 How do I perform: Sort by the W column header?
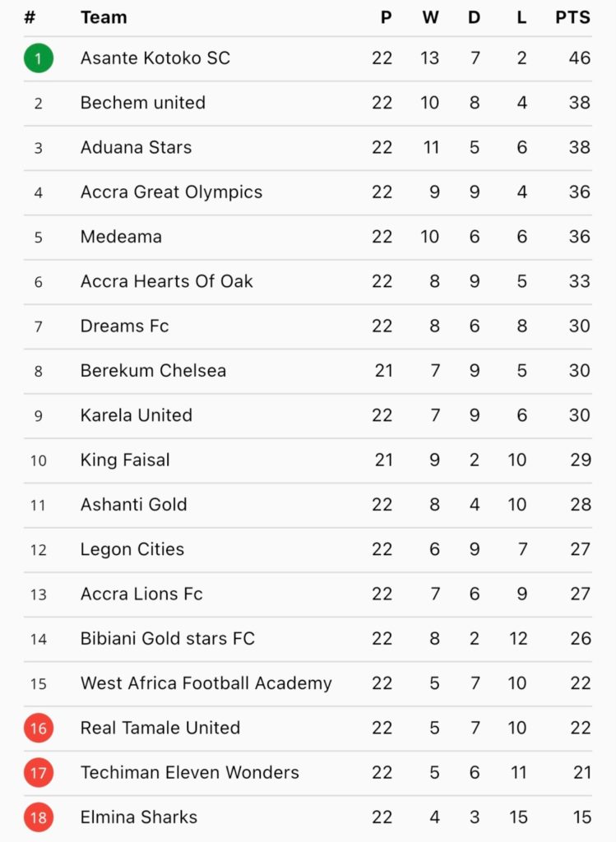point(430,17)
